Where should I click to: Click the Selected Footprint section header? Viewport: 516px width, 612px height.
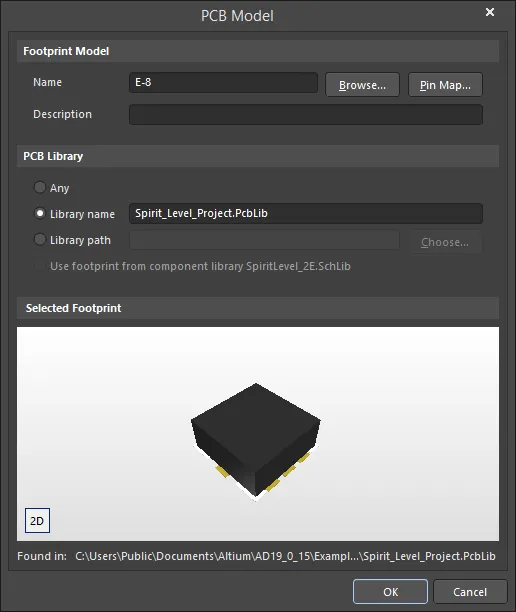click(258, 308)
